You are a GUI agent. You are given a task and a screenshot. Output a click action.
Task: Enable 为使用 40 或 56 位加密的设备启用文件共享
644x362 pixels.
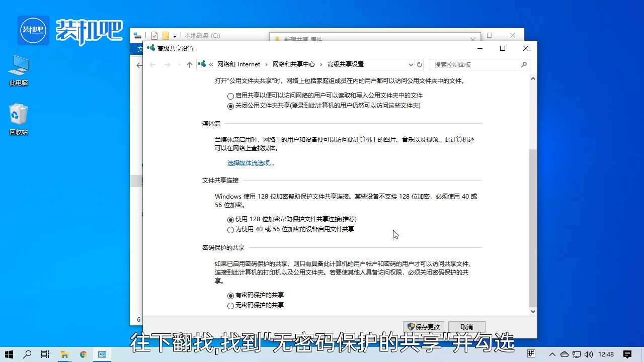pyautogui.click(x=230, y=230)
